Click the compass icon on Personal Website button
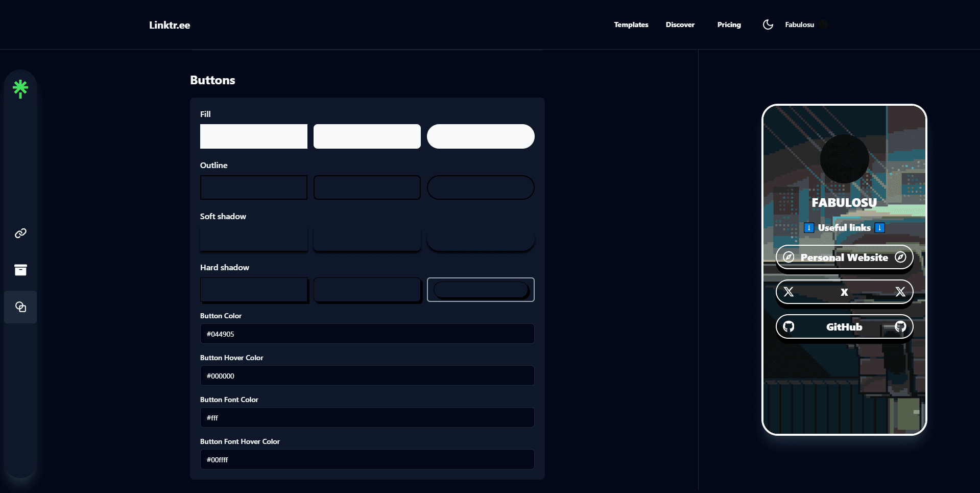Image resolution: width=980 pixels, height=493 pixels. [x=788, y=257]
